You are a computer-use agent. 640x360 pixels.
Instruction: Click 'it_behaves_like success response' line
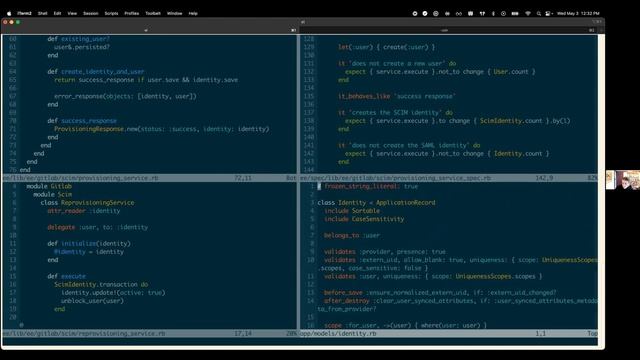tap(397, 96)
